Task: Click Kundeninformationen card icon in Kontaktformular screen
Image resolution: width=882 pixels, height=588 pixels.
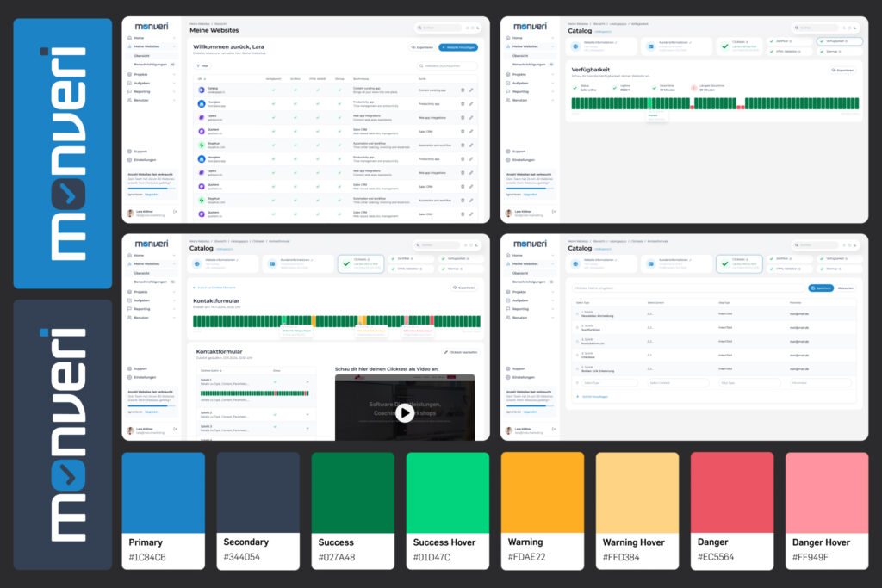Action: (272, 263)
